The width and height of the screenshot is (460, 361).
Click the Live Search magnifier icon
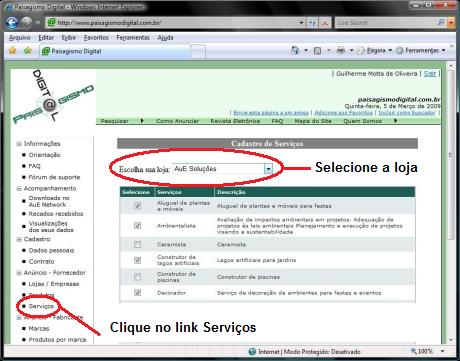point(441,22)
